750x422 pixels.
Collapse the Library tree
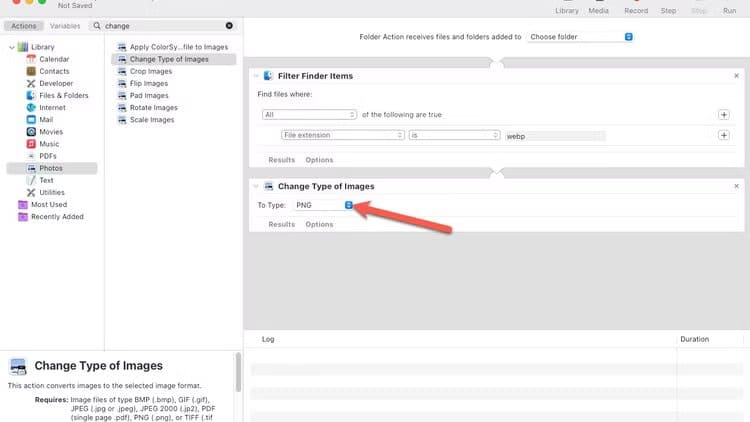pyautogui.click(x=12, y=47)
